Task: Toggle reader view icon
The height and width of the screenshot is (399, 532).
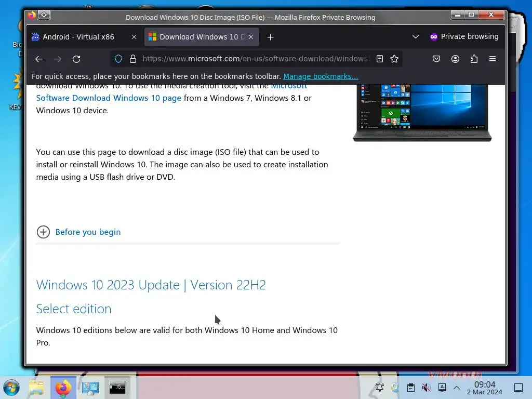Action: pos(380,59)
